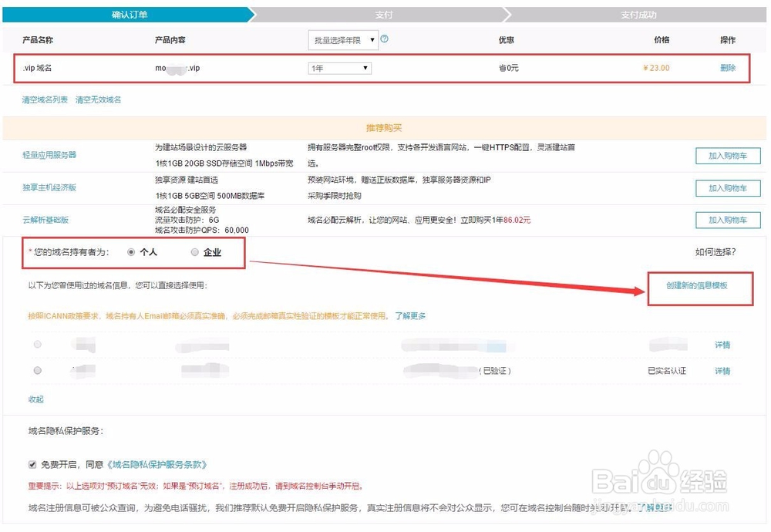The image size is (771, 532).
Task: Add 云解析基础版 to cart via 加入购物车
Action: pyautogui.click(x=727, y=221)
